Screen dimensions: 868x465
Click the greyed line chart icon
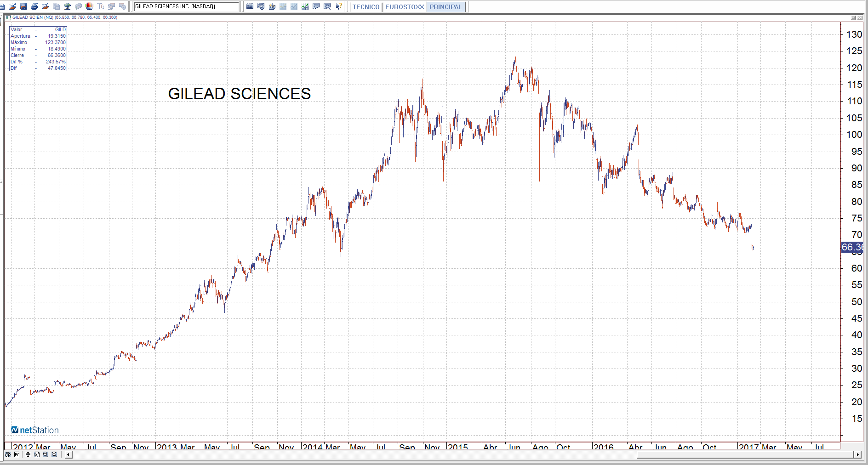tap(294, 6)
